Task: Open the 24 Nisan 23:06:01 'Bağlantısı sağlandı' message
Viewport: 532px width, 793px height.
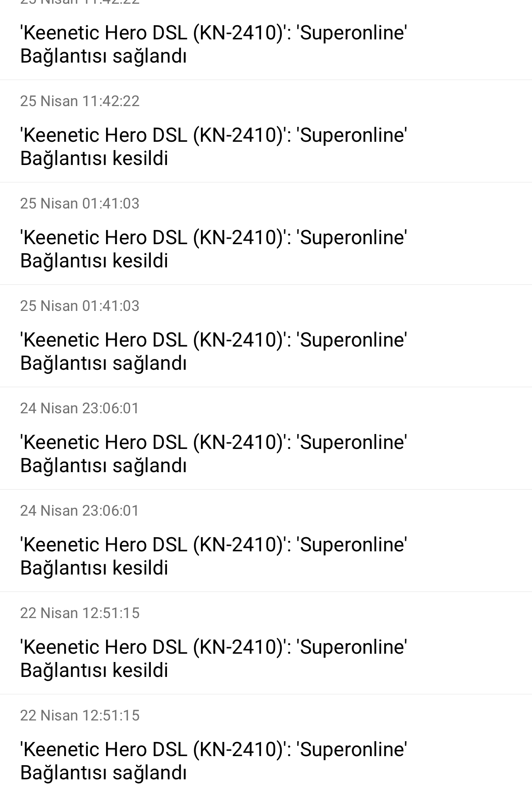Action: tap(266, 438)
